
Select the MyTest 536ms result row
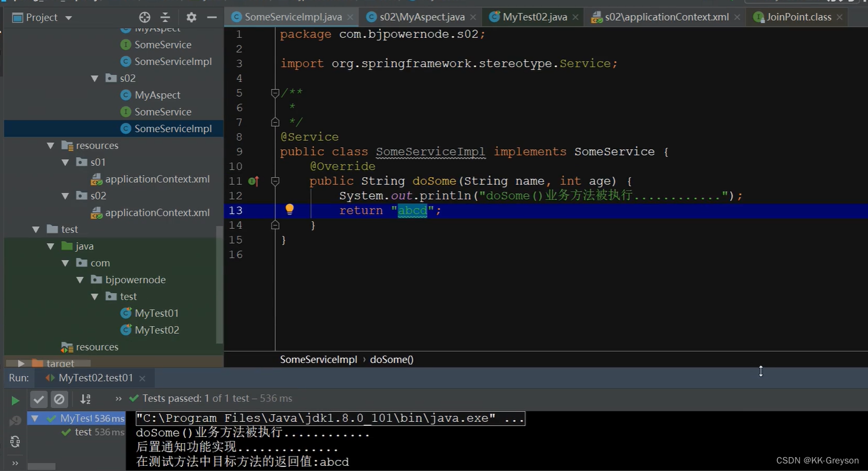click(x=76, y=418)
